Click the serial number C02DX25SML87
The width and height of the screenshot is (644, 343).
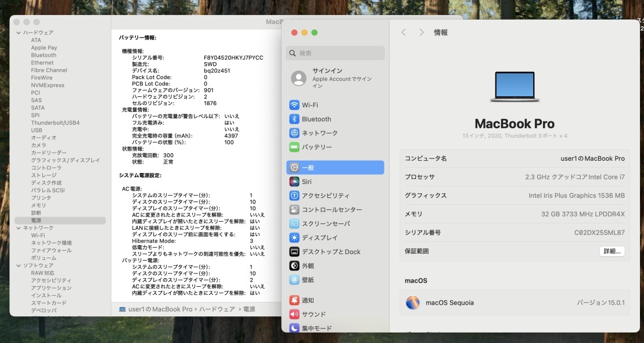[599, 233]
